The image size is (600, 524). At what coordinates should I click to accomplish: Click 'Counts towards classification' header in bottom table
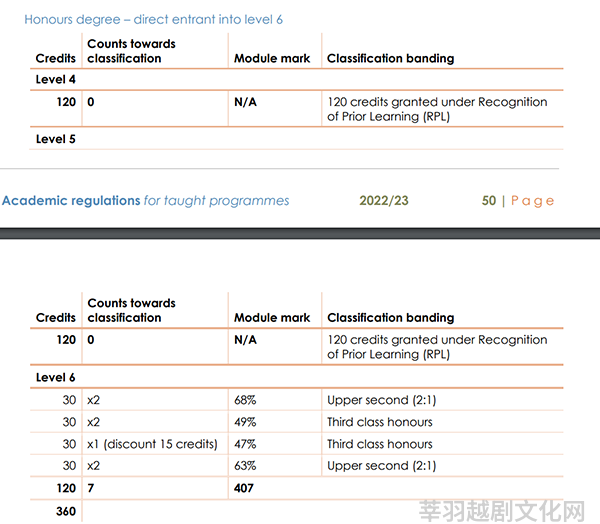pos(131,310)
